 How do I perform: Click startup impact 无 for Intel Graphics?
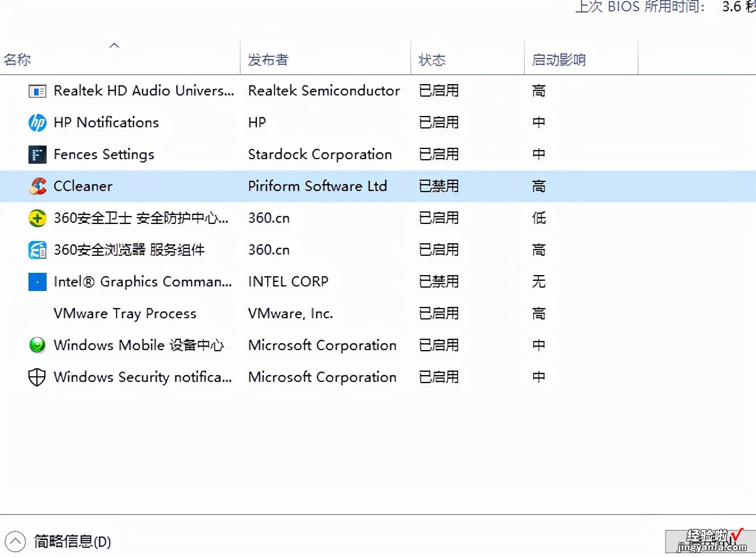point(539,282)
